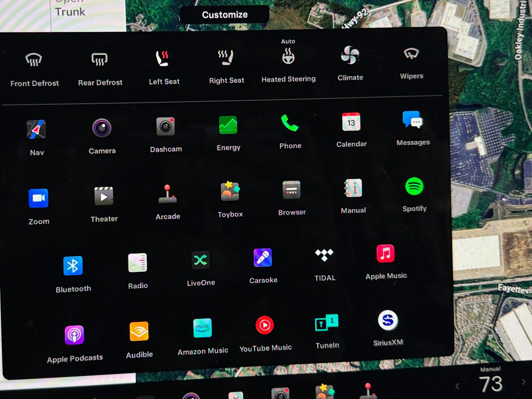Image resolution: width=532 pixels, height=399 pixels.
Task: Tap the Open Trunk button
Action: point(70,9)
